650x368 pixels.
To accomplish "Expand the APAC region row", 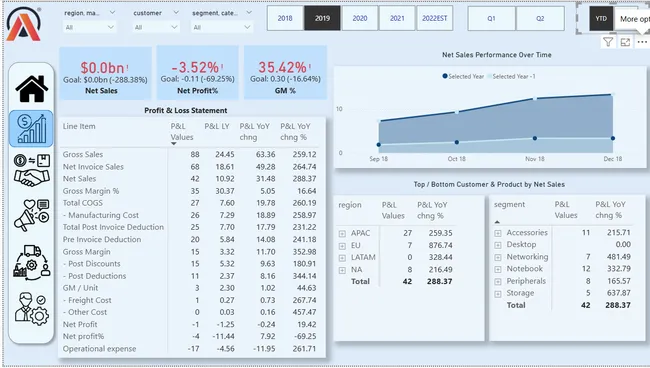I will [342, 234].
